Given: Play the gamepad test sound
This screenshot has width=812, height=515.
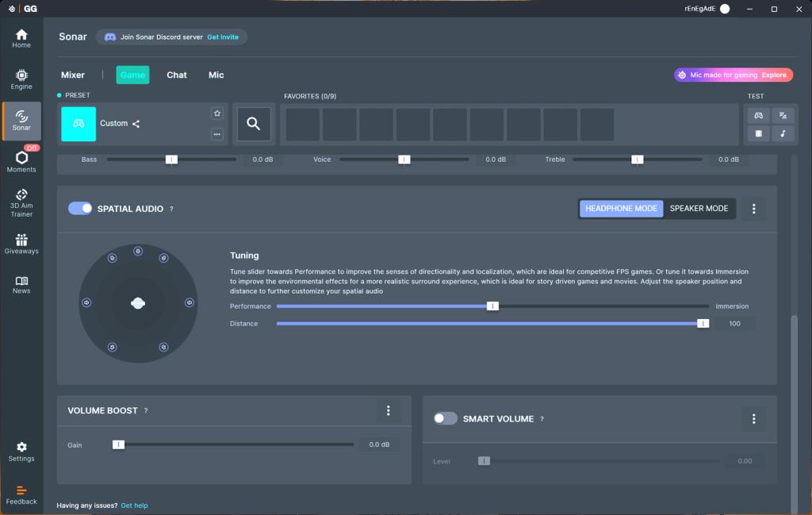Looking at the screenshot, I should click(758, 115).
